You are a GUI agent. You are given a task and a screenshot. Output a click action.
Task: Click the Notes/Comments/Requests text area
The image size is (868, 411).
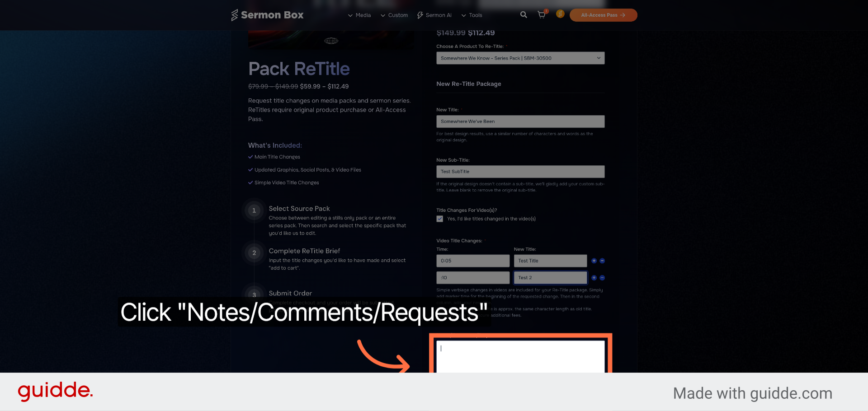520,356
